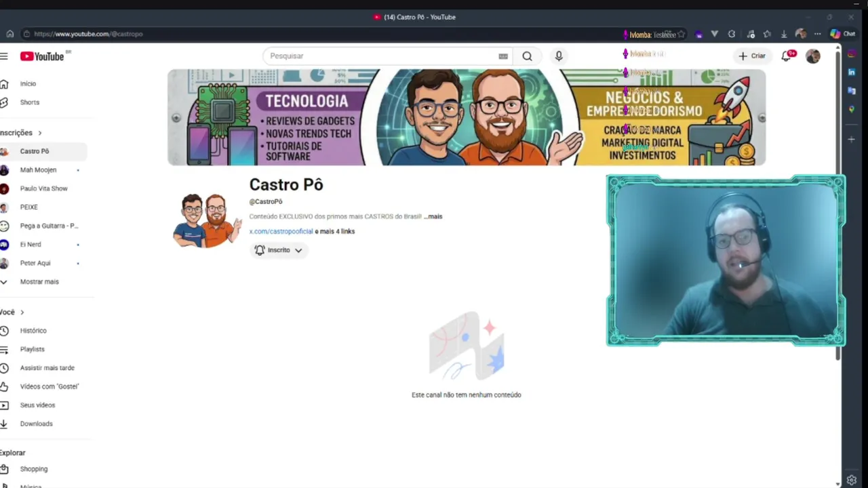Image resolution: width=868 pixels, height=488 pixels.
Task: Go to Início in sidebar
Action: [28, 83]
